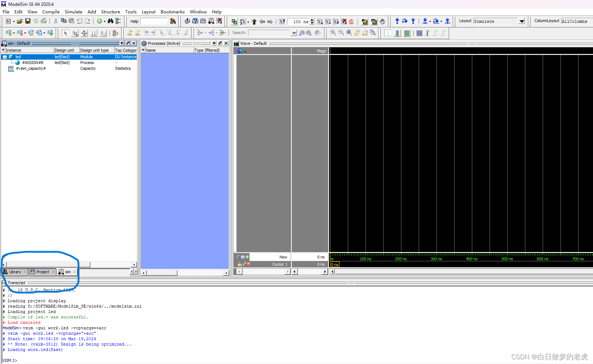This screenshot has width=593, height=364.
Task: Save with the floppy disk icon
Action: 28,21
